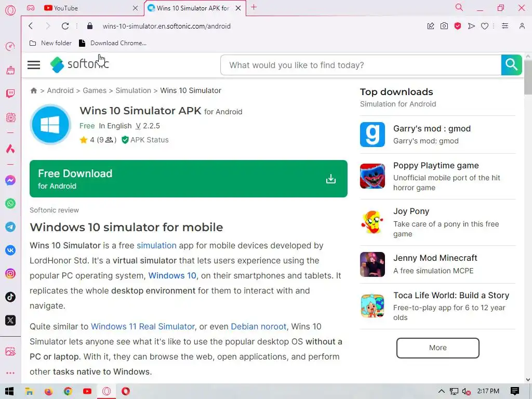Viewport: 532px width, 399px height.
Task: Open Windows Start menu
Action: [x=9, y=391]
